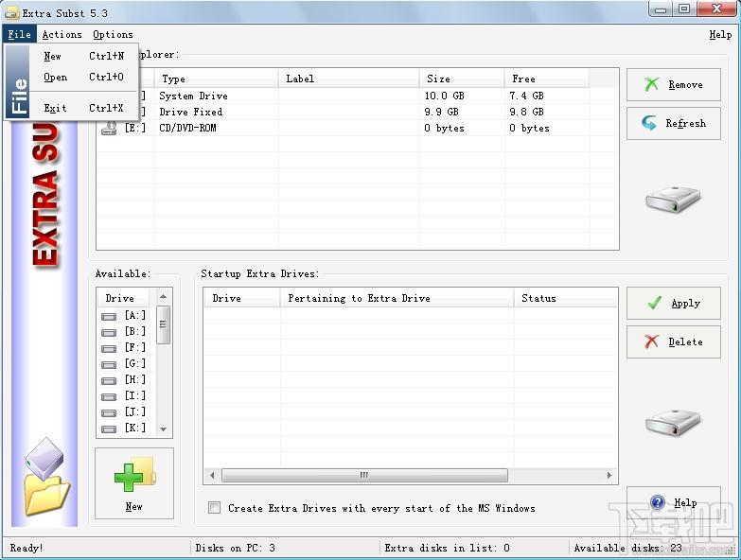The height and width of the screenshot is (560, 741).
Task: Select drive B: icon in Available list
Action: point(109,332)
